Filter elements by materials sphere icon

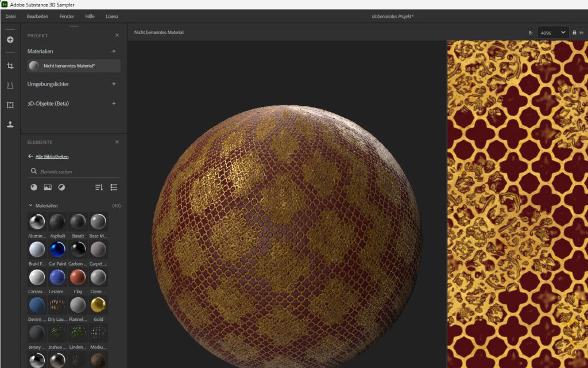click(x=34, y=187)
